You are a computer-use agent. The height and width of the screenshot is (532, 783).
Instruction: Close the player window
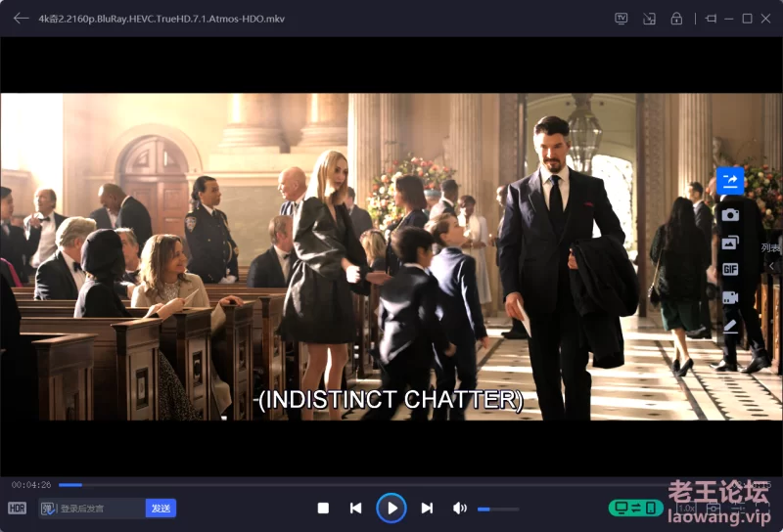click(x=765, y=19)
